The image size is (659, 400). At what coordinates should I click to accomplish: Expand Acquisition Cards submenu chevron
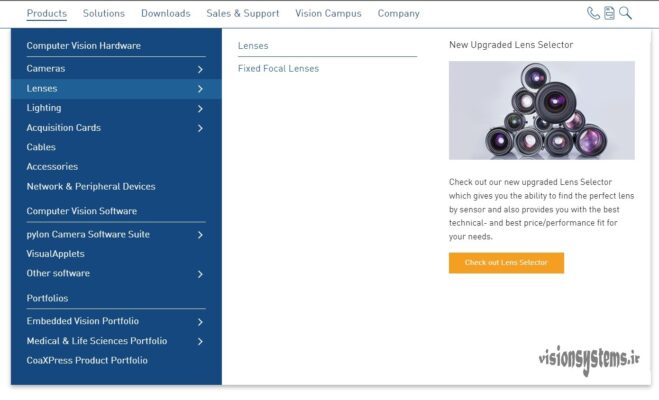click(x=200, y=128)
